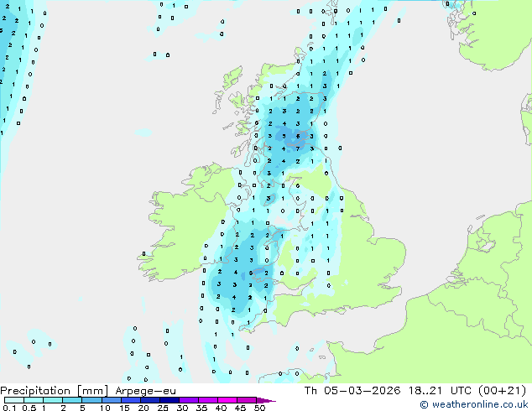This screenshot has height=411, width=532.
Task: Click the 30–35 mm purple legend swatch
Action: click(189, 400)
